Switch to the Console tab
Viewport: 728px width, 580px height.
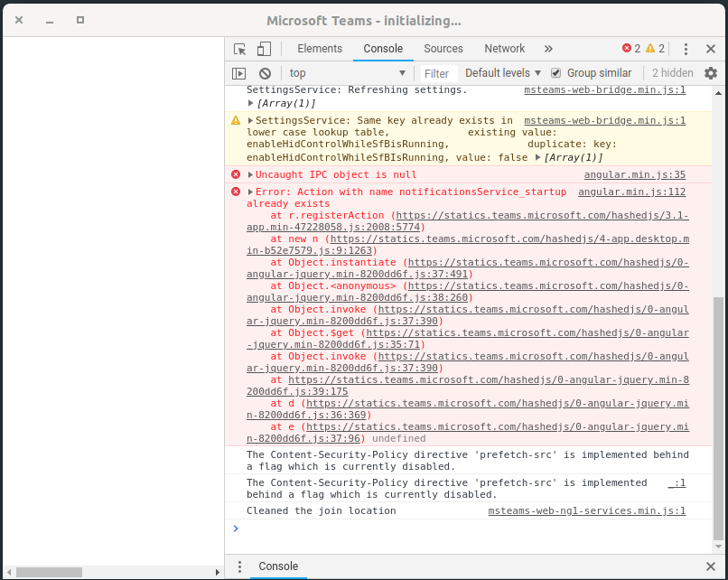[x=383, y=49]
